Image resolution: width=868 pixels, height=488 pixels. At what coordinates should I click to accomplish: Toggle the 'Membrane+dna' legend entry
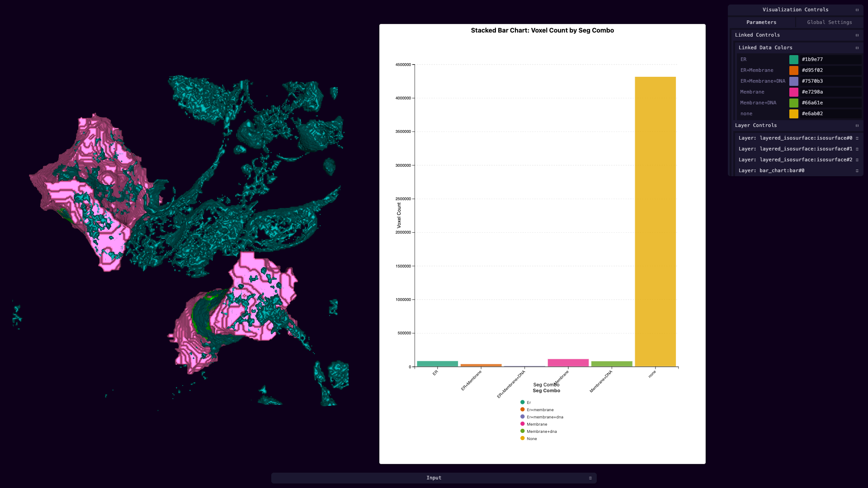point(538,432)
